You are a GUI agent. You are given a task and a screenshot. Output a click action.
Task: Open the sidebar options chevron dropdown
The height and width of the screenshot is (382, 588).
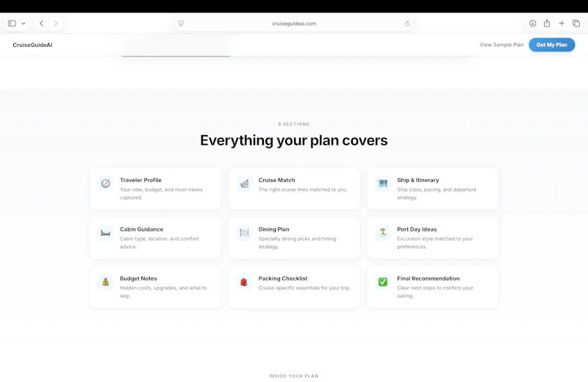pos(24,24)
